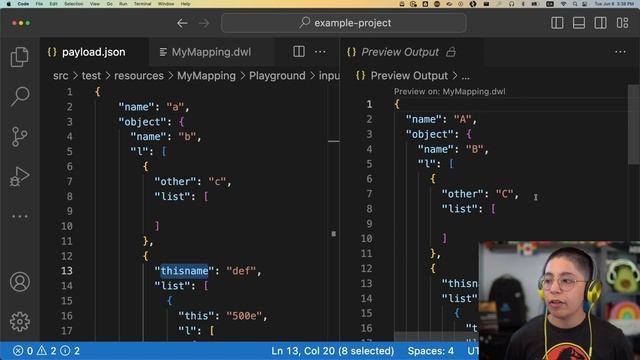Image resolution: width=640 pixels, height=360 pixels.
Task: Click the info count in status bar
Action: point(70,351)
